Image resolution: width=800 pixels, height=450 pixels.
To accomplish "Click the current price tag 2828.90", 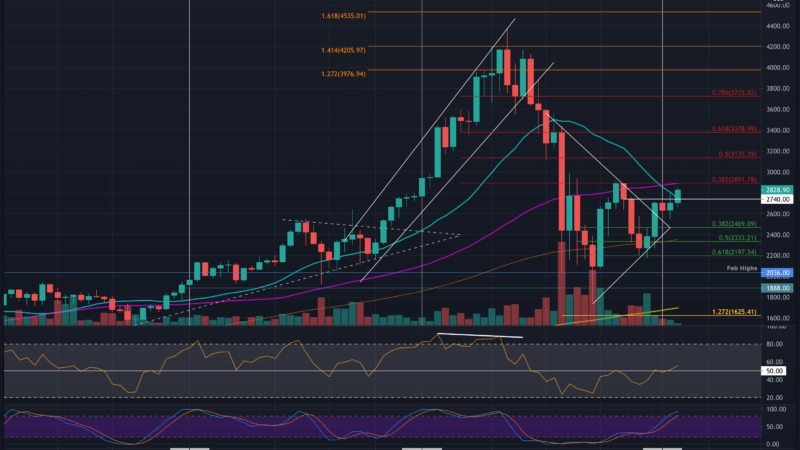I will tap(777, 190).
